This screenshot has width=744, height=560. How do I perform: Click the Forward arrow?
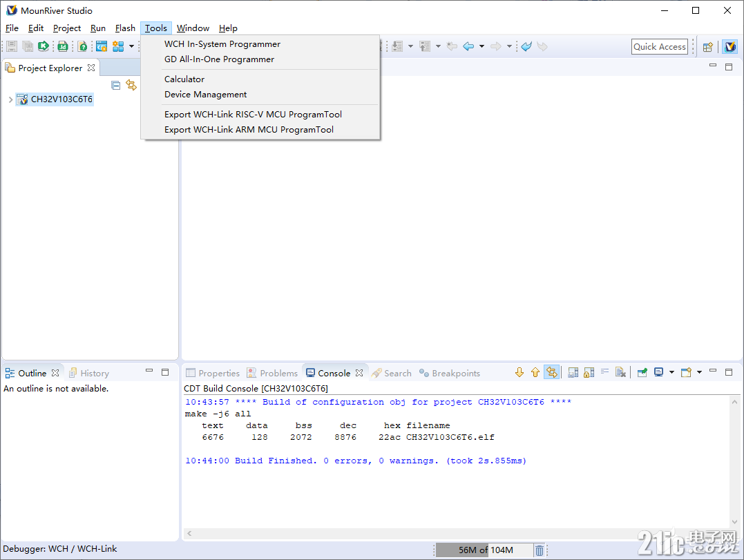coord(496,46)
